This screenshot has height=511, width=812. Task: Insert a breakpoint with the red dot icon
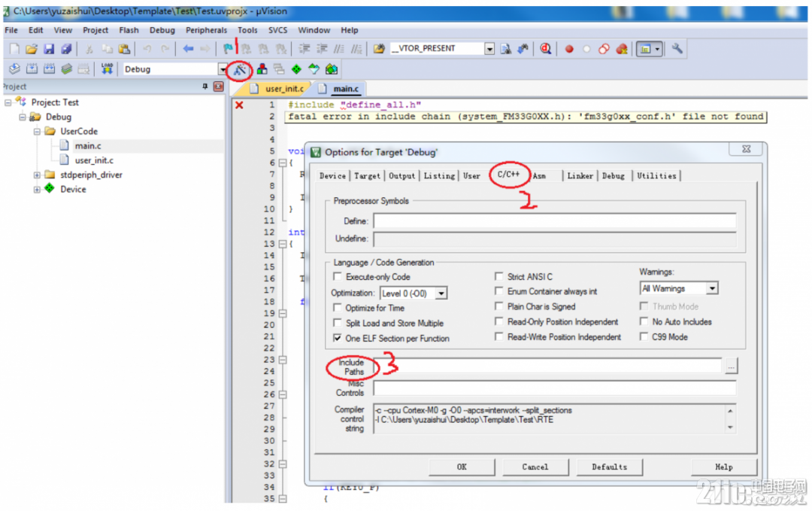[x=569, y=49]
